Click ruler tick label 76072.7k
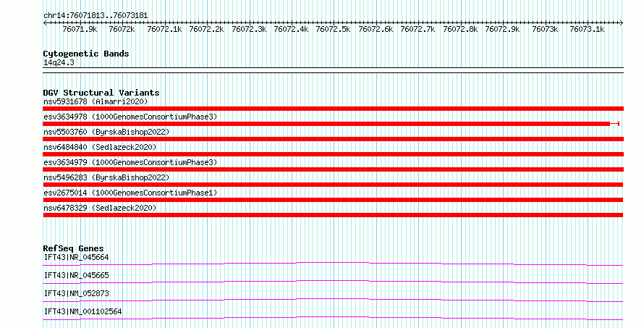This screenshot has width=644, height=328. (418, 29)
